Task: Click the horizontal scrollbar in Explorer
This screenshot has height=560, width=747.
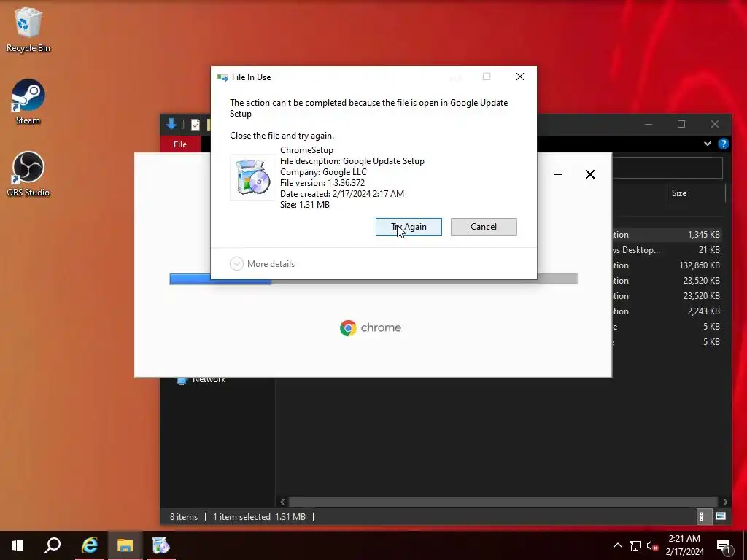Action: tap(503, 502)
